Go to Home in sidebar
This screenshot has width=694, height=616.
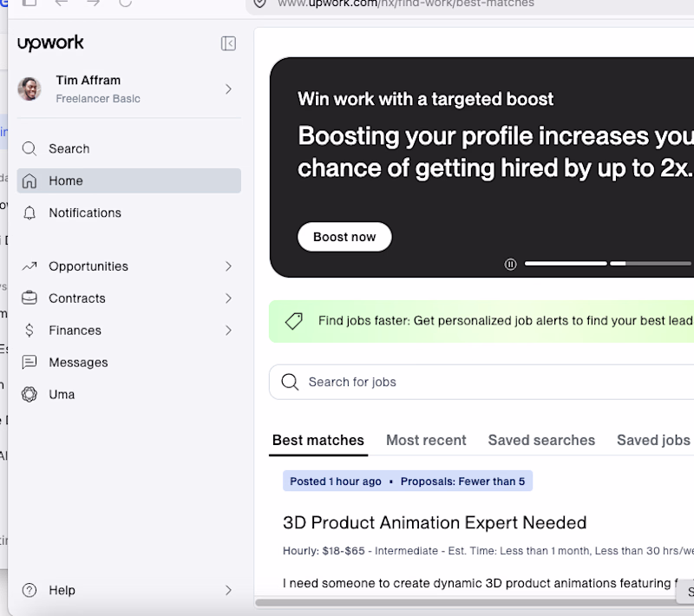coord(128,180)
